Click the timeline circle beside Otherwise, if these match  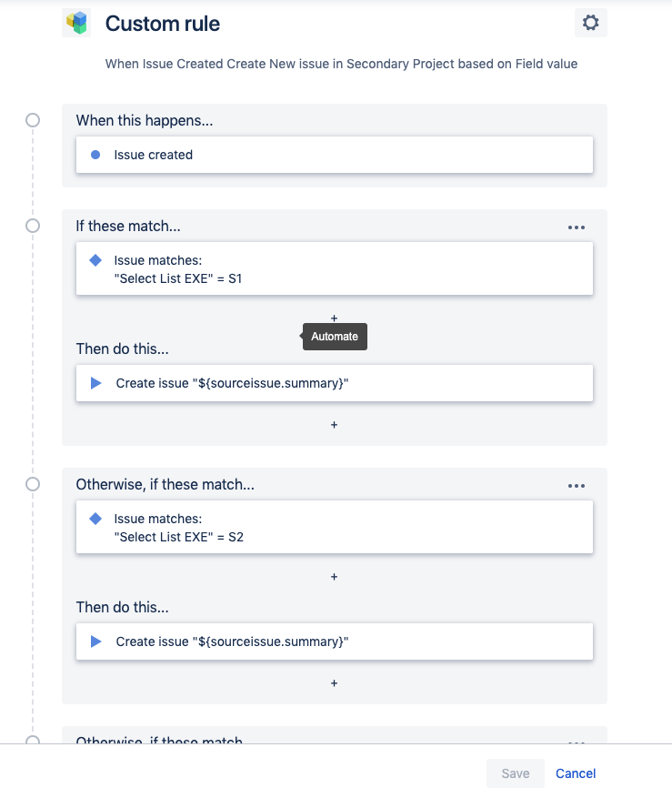coord(33,483)
